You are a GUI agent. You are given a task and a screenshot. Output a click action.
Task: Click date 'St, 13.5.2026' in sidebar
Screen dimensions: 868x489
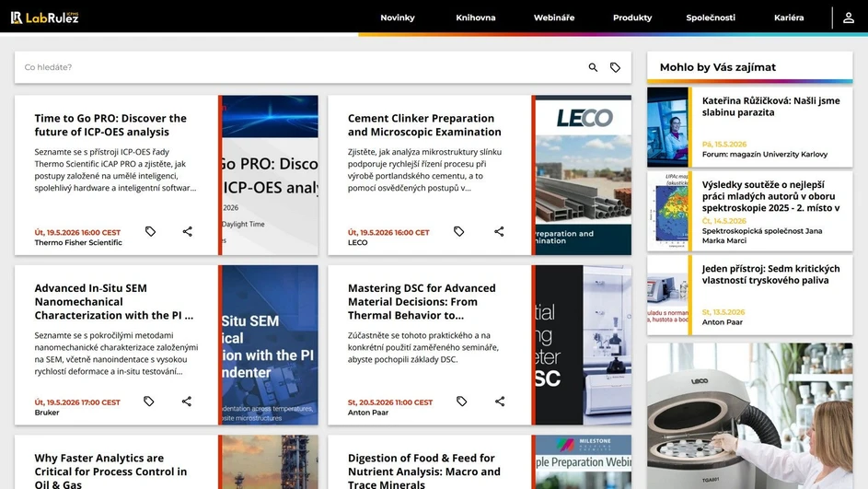(x=723, y=312)
